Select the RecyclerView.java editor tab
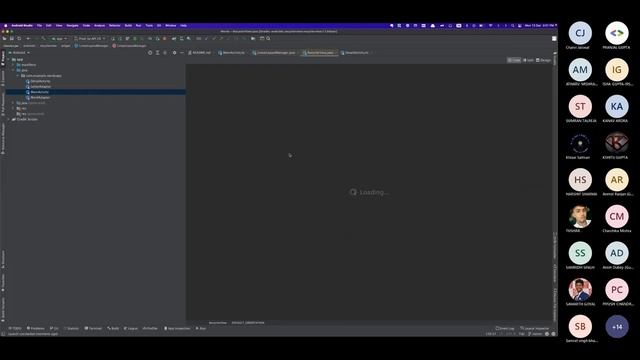The width and height of the screenshot is (640, 360). (319, 53)
